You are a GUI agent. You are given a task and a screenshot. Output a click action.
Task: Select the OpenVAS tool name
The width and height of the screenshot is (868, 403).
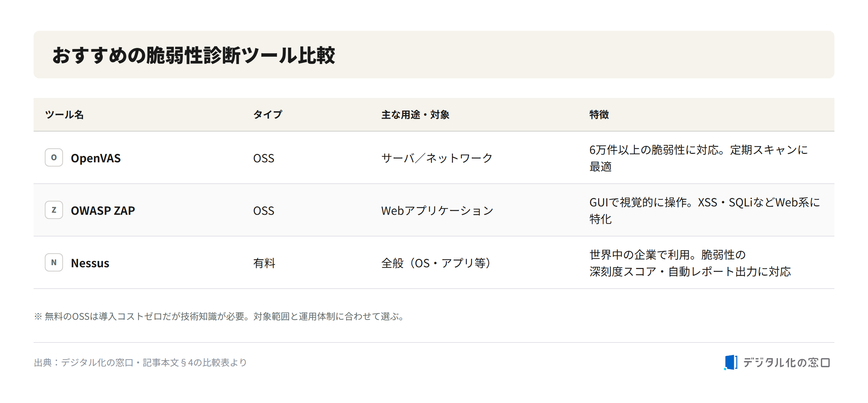(96, 158)
